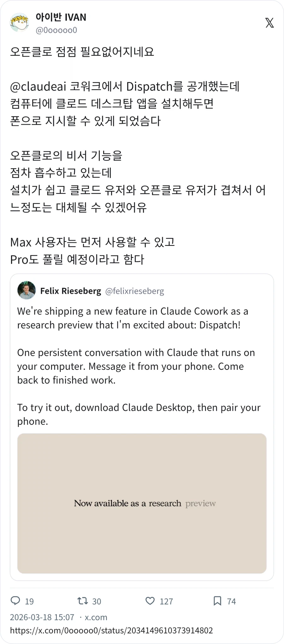Open Felix Rieseberg's profile avatar

(x=27, y=290)
